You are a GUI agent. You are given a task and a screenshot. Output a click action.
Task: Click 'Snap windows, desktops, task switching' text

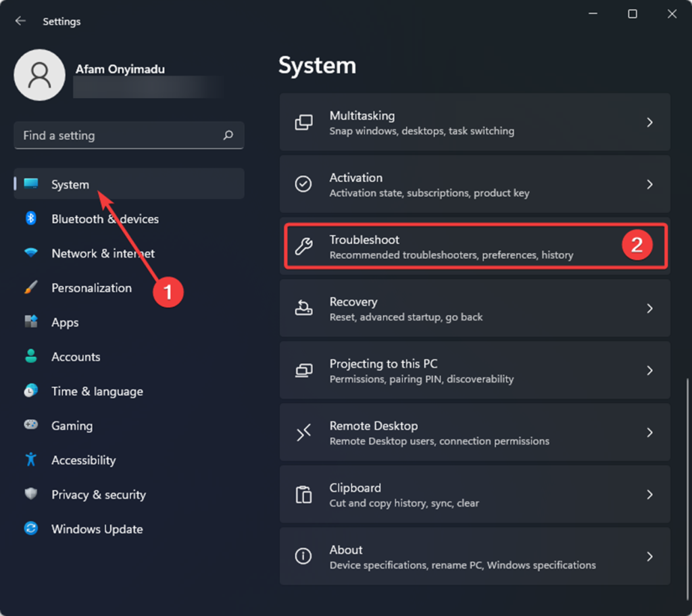pyautogui.click(x=422, y=131)
